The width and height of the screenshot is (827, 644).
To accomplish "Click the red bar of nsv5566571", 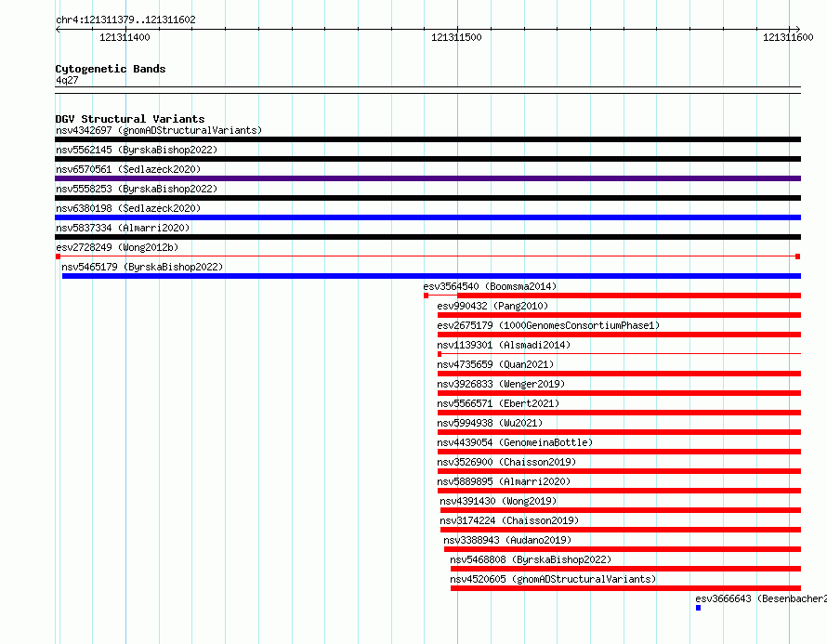I will pos(619,413).
